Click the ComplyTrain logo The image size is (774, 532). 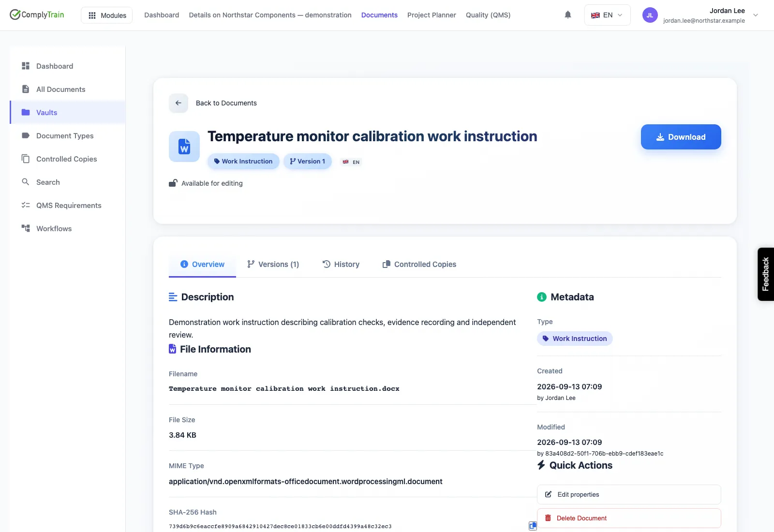[x=37, y=15]
